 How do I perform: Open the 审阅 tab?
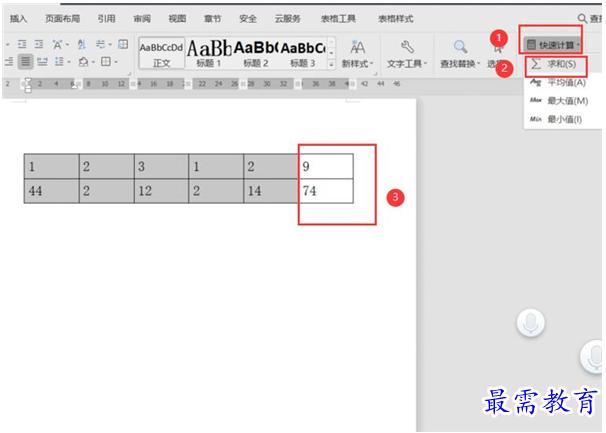pyautogui.click(x=142, y=19)
